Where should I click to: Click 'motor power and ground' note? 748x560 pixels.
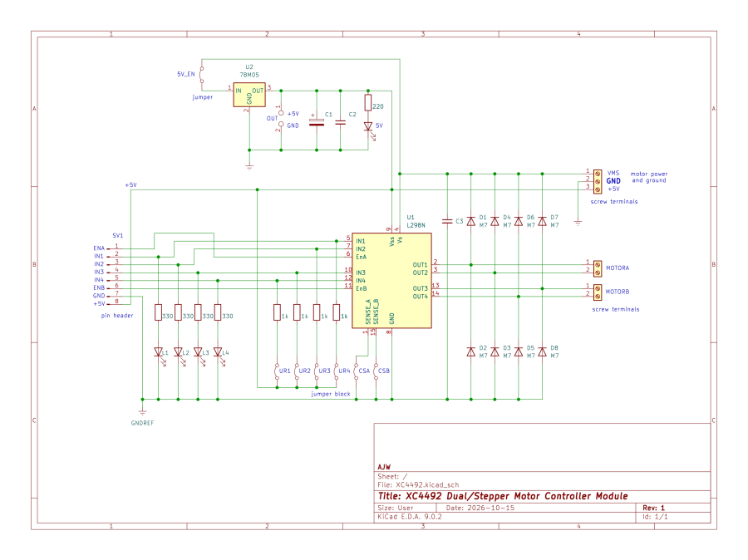pos(649,178)
